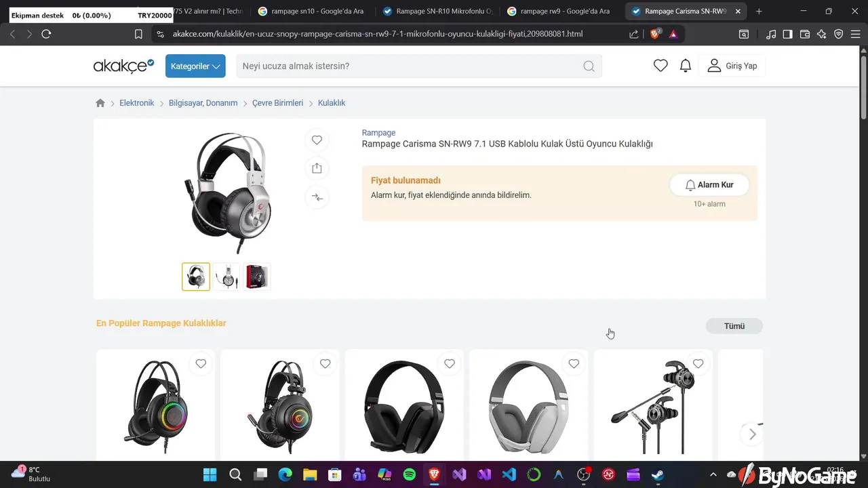Screen dimensions: 868x488
Task: Reload the page
Action: tap(46, 34)
